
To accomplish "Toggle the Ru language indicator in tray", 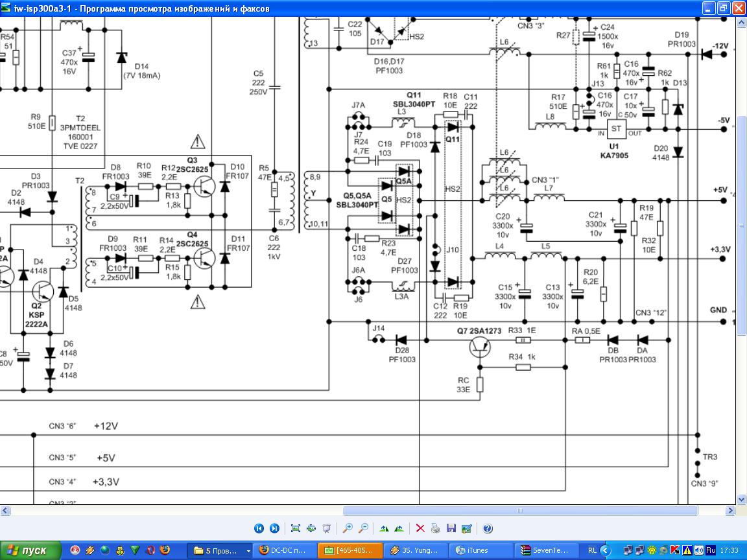I will (711, 550).
